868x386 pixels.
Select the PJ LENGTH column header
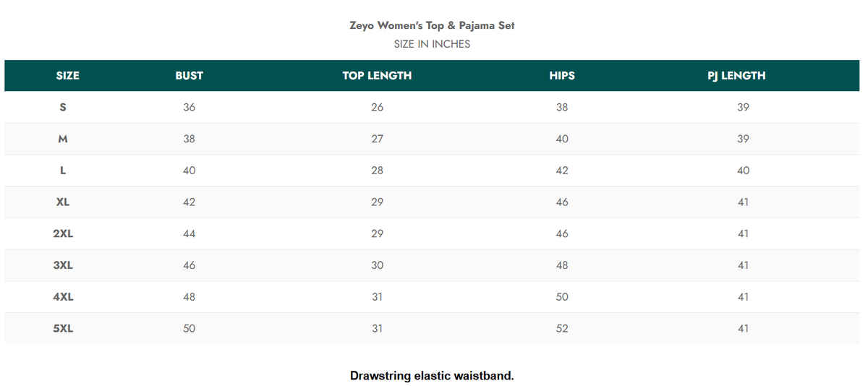(x=736, y=75)
